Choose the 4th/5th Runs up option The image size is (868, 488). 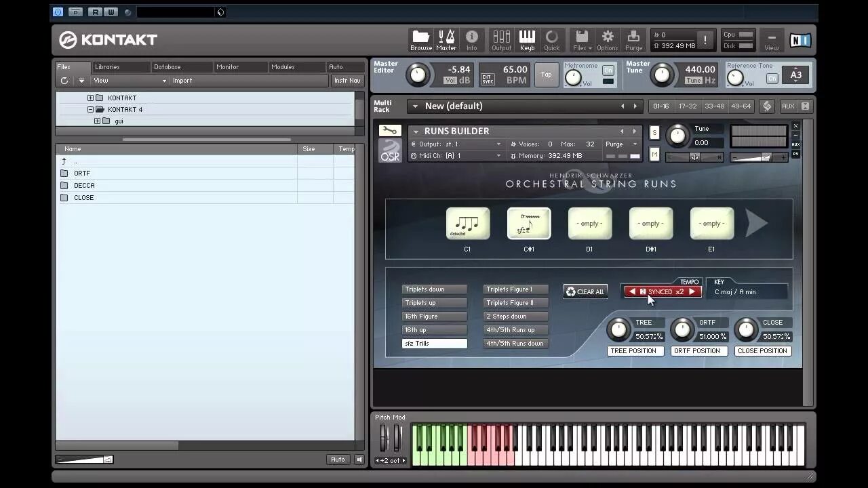(x=516, y=330)
